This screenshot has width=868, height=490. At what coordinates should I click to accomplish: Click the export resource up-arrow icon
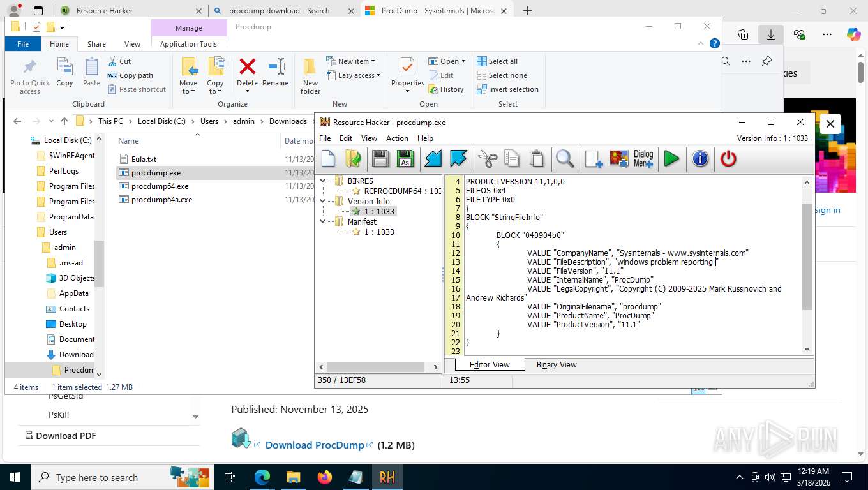[x=458, y=158]
